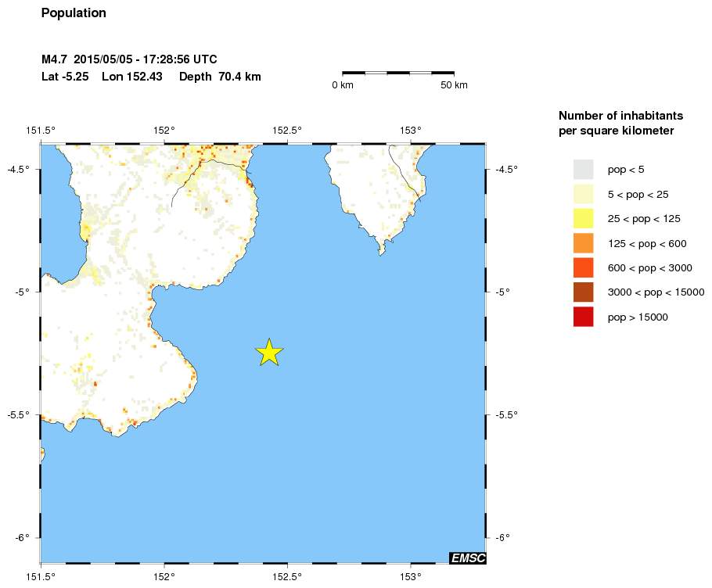The image size is (712, 588).
Task: Click the 'Depth 70.4 km' text
Action: (220, 77)
